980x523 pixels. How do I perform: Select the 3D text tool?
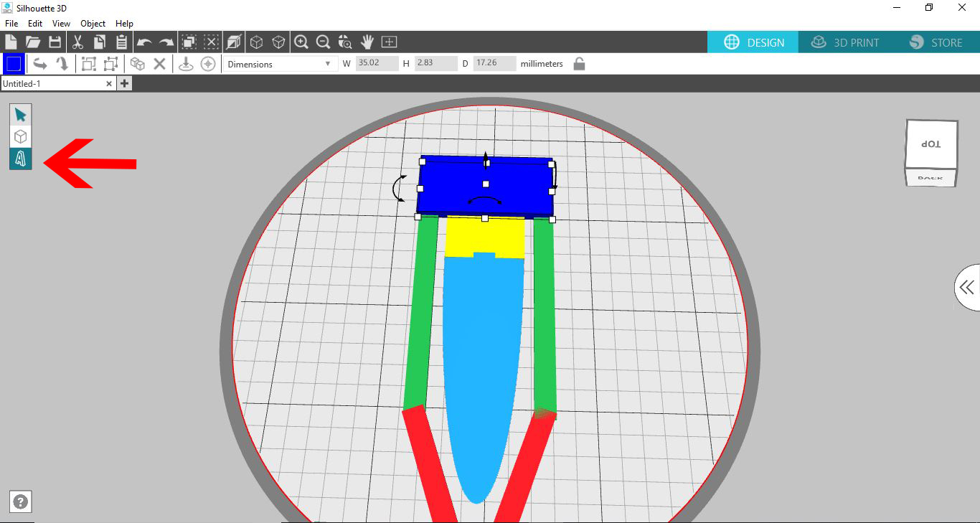coord(20,159)
